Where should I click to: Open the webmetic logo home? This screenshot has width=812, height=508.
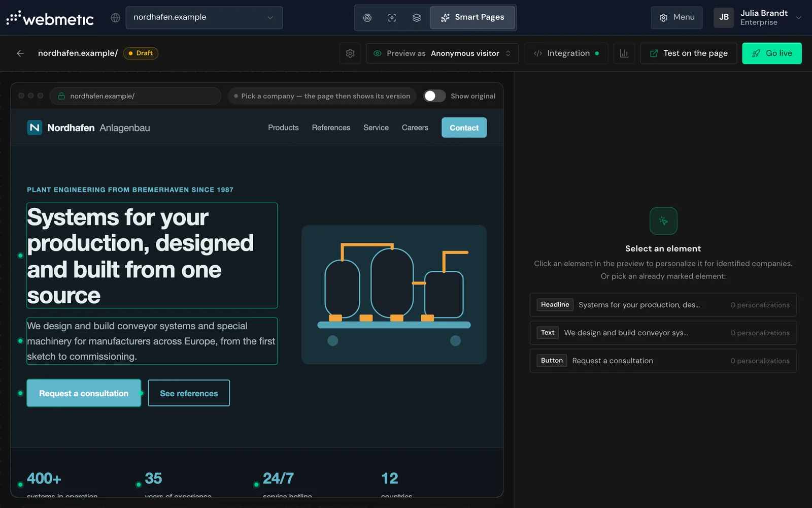pos(50,18)
